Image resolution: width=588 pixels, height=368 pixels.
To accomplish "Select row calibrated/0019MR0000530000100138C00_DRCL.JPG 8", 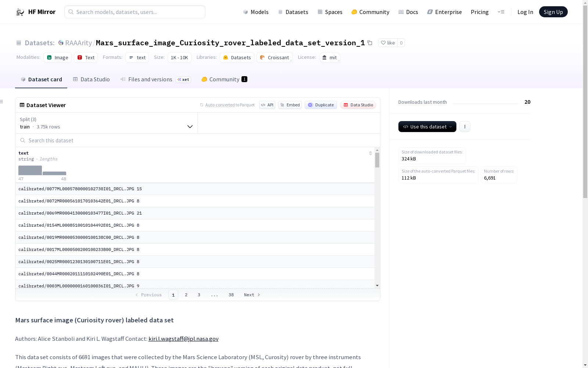I will [195, 237].
